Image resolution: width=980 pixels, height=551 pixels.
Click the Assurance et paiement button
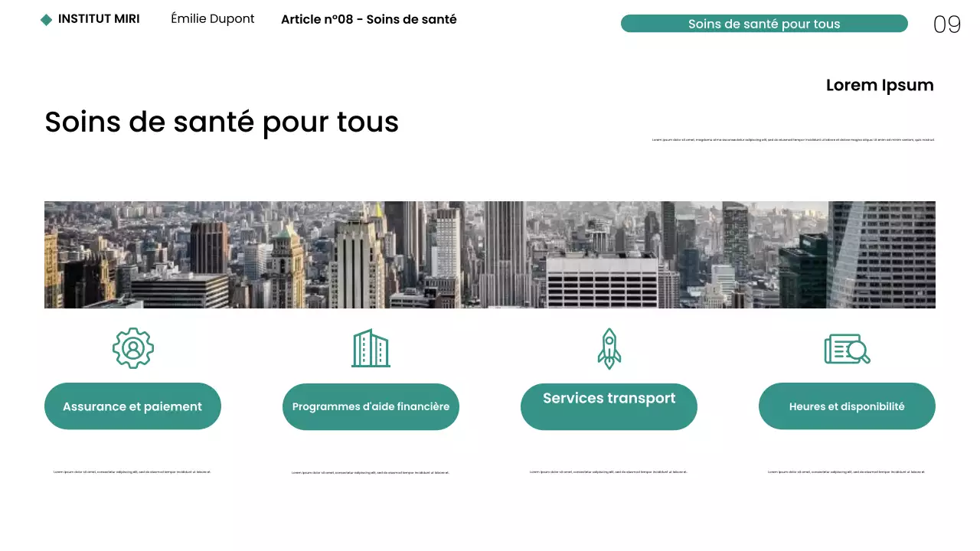[132, 406]
